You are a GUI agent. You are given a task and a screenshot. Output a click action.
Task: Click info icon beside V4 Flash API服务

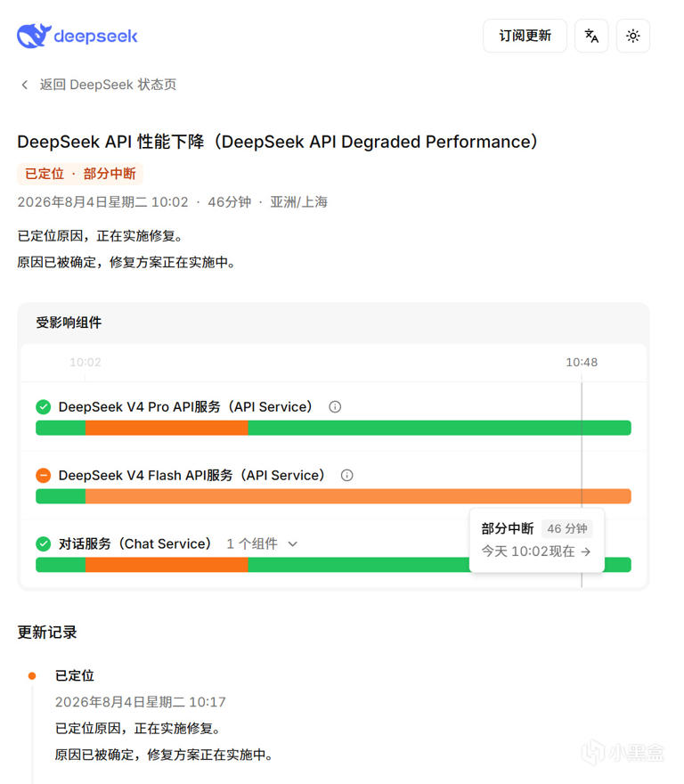(347, 476)
